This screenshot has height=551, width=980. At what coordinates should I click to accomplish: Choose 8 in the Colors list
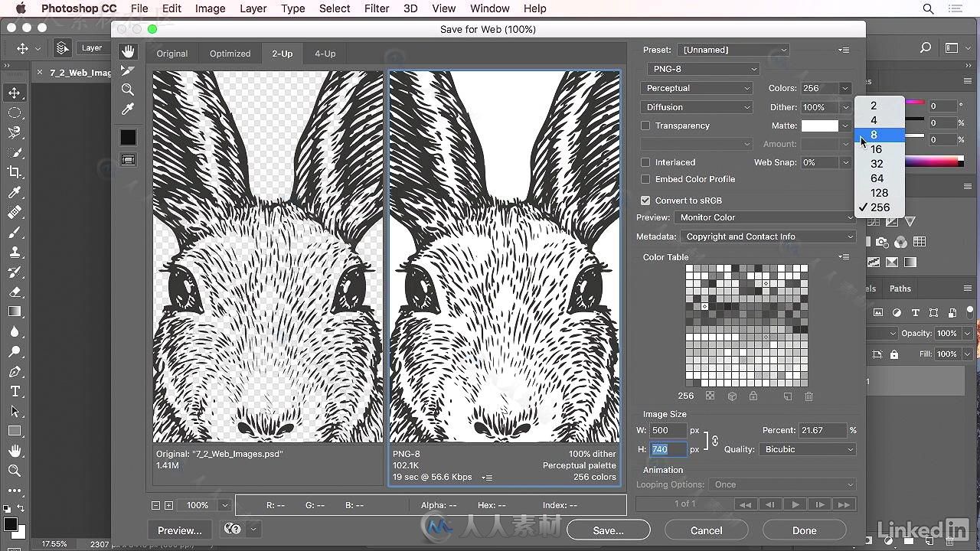click(880, 135)
